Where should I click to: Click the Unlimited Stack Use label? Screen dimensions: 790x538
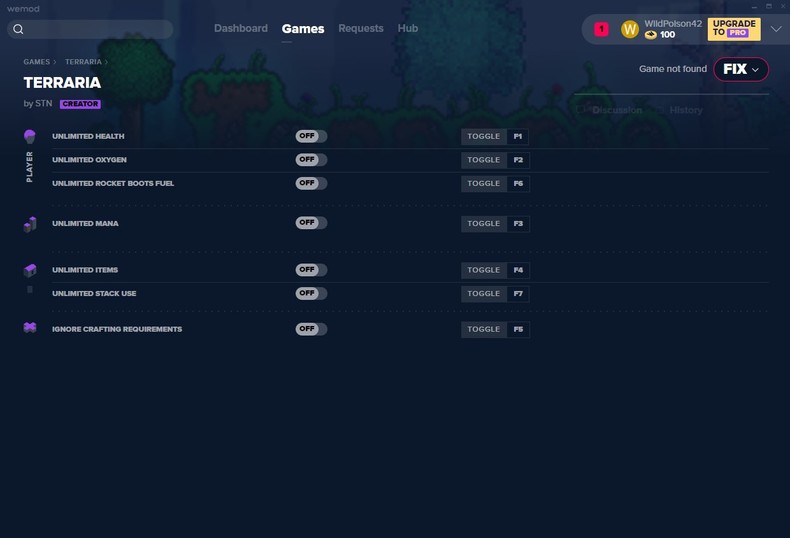click(94, 294)
